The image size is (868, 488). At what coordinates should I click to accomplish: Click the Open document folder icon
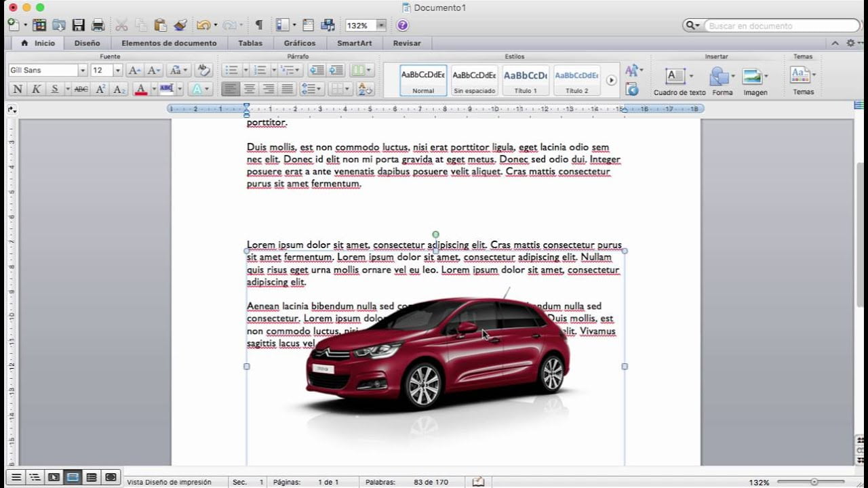59,25
